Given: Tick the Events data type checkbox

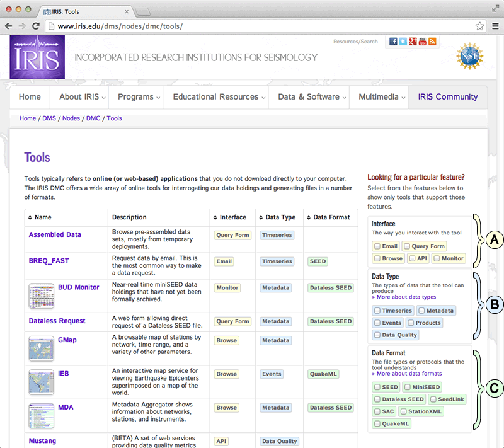Looking at the screenshot, I should point(377,323).
